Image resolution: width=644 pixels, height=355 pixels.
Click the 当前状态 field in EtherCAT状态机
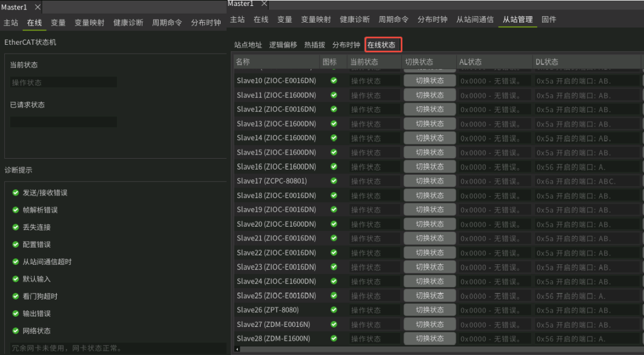click(64, 82)
